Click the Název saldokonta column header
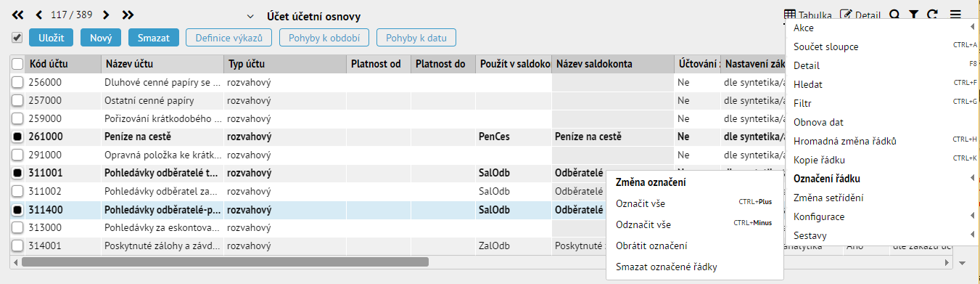The width and height of the screenshot is (980, 284). [613, 64]
